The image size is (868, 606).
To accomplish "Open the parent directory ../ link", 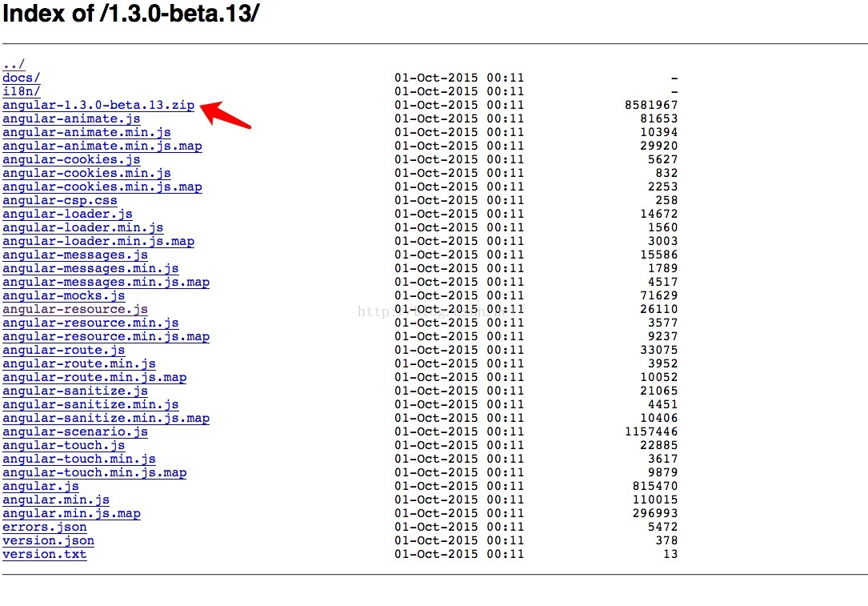I will [x=14, y=64].
